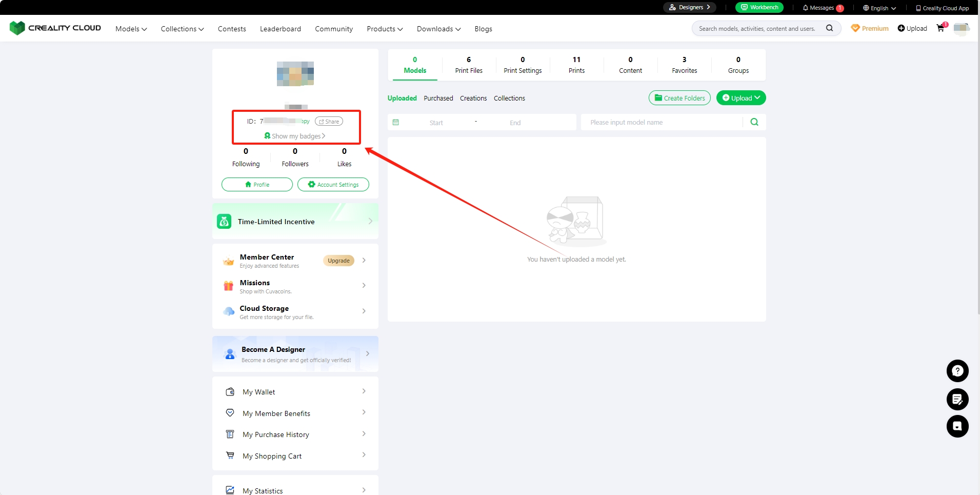Click the shopping cart icon in header
The image size is (980, 495).
(x=941, y=28)
